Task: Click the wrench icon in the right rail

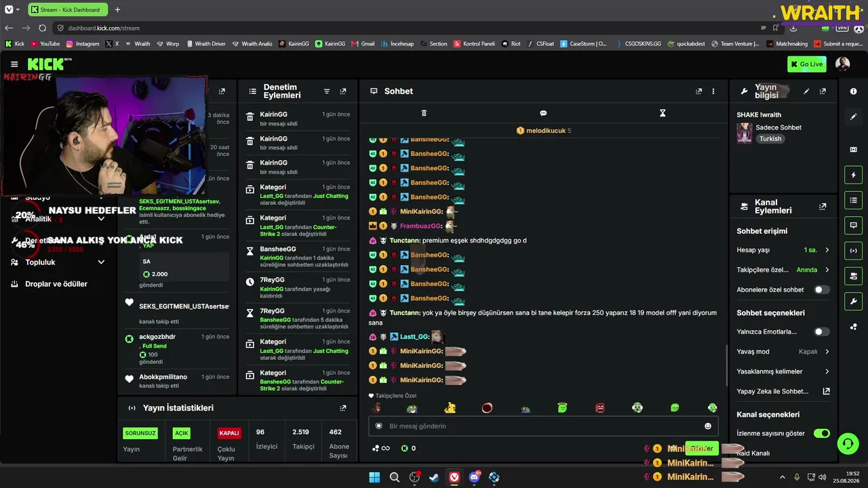Action: coord(853,302)
